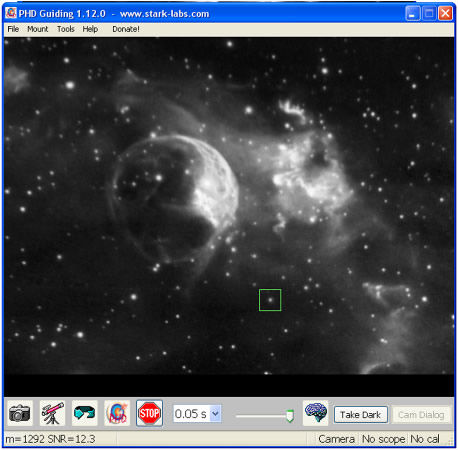Open the Tools menu
This screenshot has height=450, width=459.
(x=66, y=29)
